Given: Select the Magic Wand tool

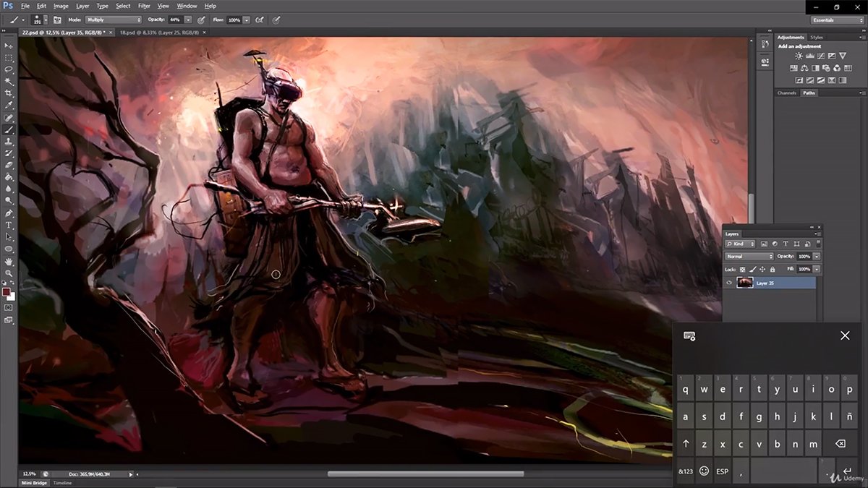Looking at the screenshot, I should (9, 81).
